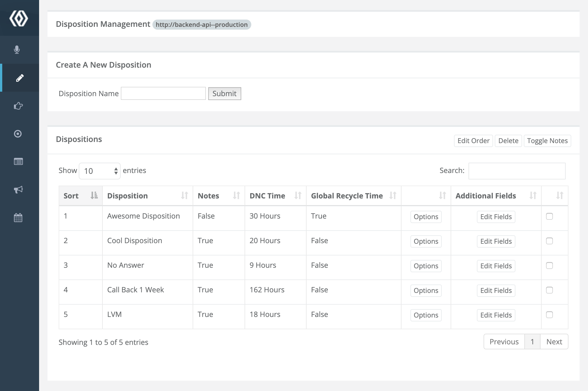588x391 pixels.
Task: Open Options for Awesome Disposition
Action: coord(426,217)
